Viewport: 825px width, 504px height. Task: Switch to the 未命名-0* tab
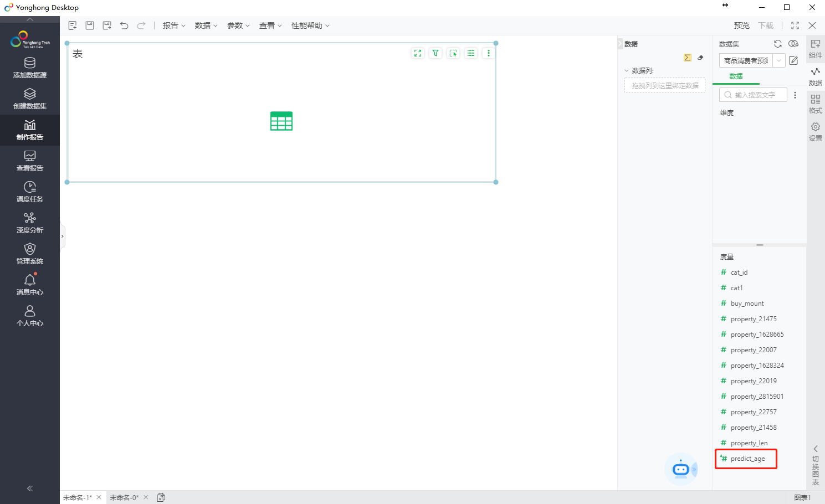(x=124, y=497)
